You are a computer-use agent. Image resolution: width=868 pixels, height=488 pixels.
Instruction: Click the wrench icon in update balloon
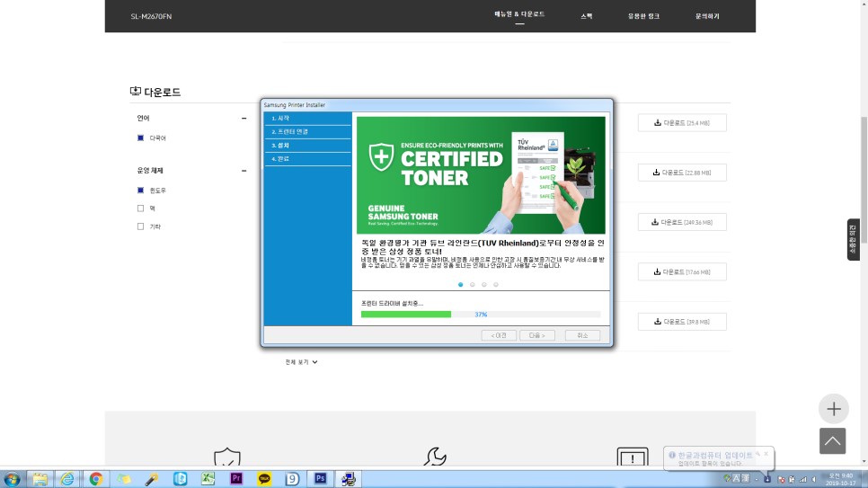(x=757, y=454)
